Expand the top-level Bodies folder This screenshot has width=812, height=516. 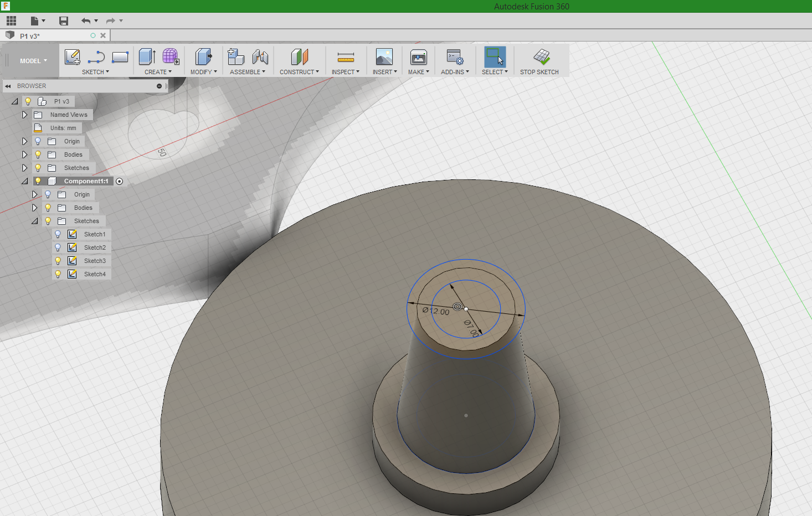[24, 154]
